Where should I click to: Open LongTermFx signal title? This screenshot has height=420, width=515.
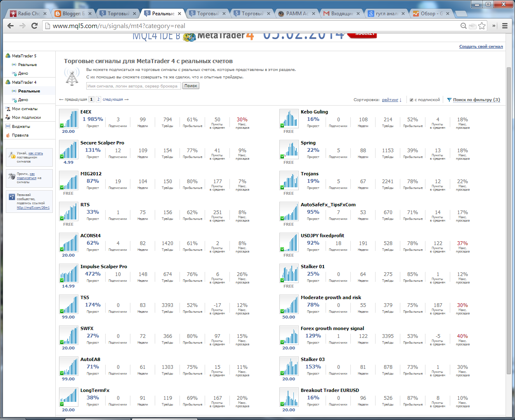[95, 390]
